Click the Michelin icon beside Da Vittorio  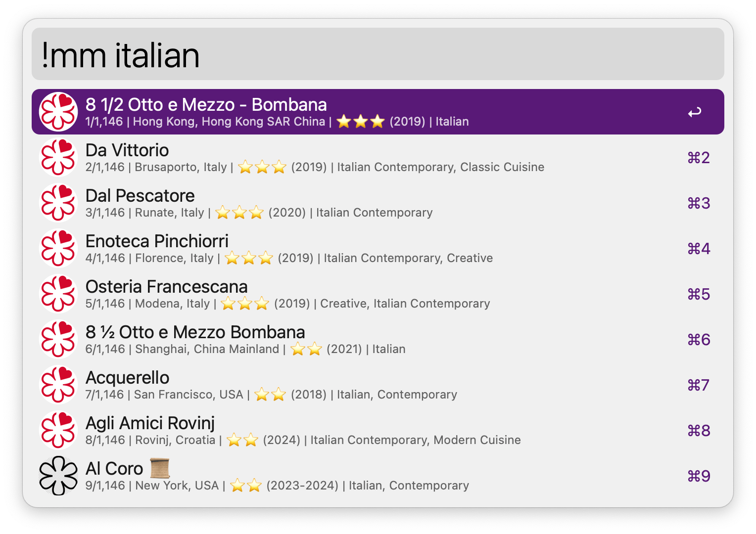coord(58,157)
